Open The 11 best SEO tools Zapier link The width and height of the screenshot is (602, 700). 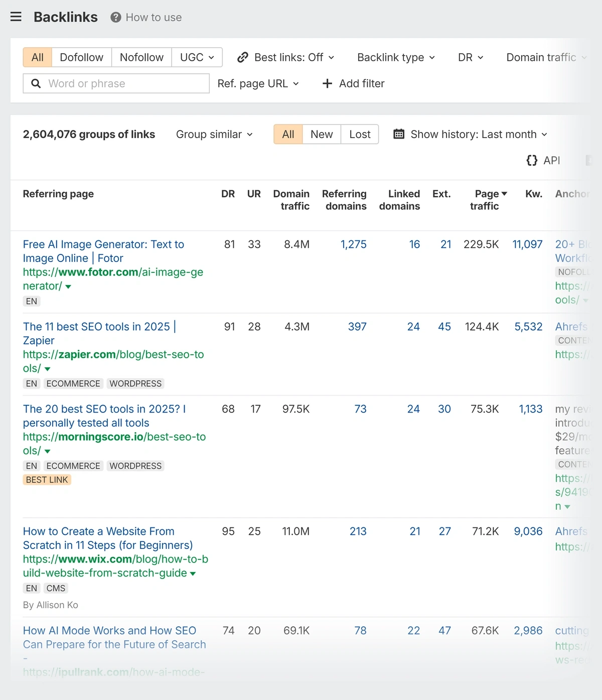point(99,333)
